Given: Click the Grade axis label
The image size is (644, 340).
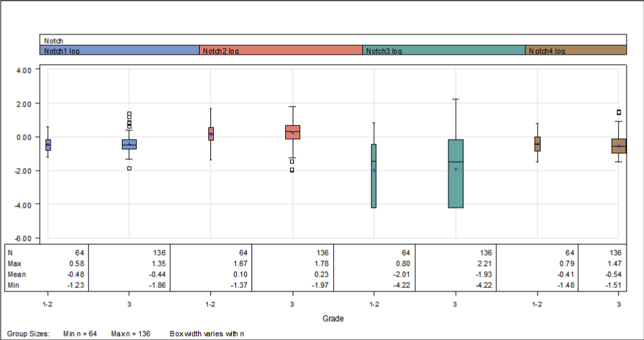Looking at the screenshot, I should coord(333,318).
